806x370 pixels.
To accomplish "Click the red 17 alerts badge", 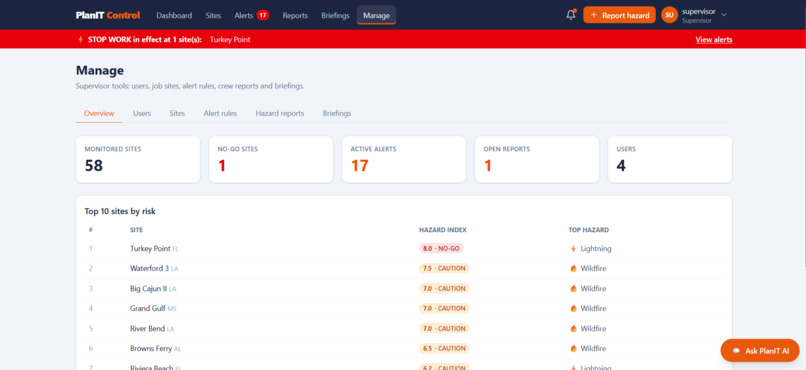I will (x=263, y=15).
